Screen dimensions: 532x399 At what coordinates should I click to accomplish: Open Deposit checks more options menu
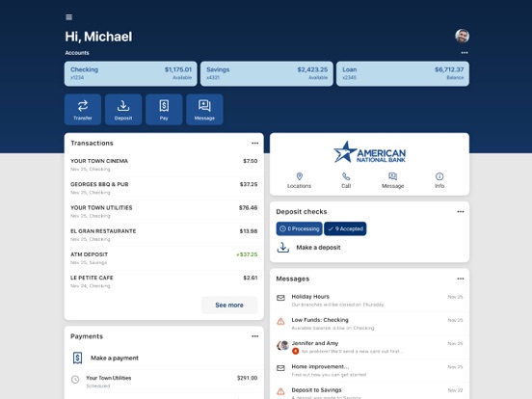[461, 212]
